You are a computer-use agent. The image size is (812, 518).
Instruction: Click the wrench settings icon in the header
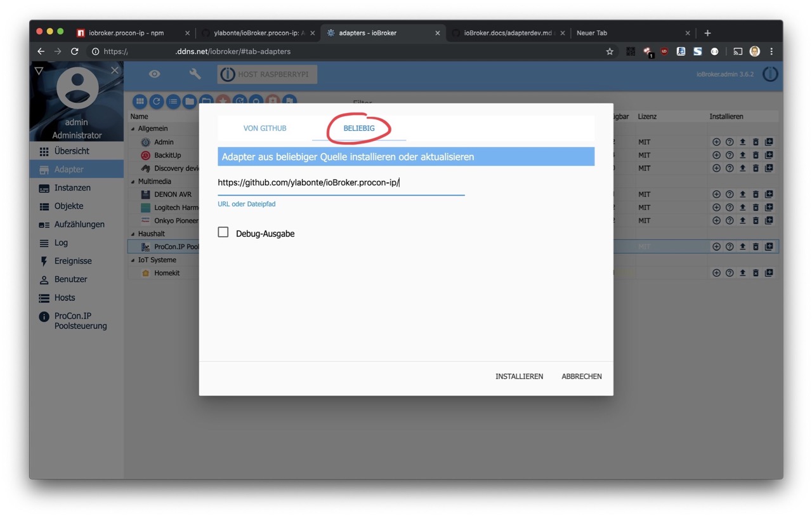coord(195,74)
